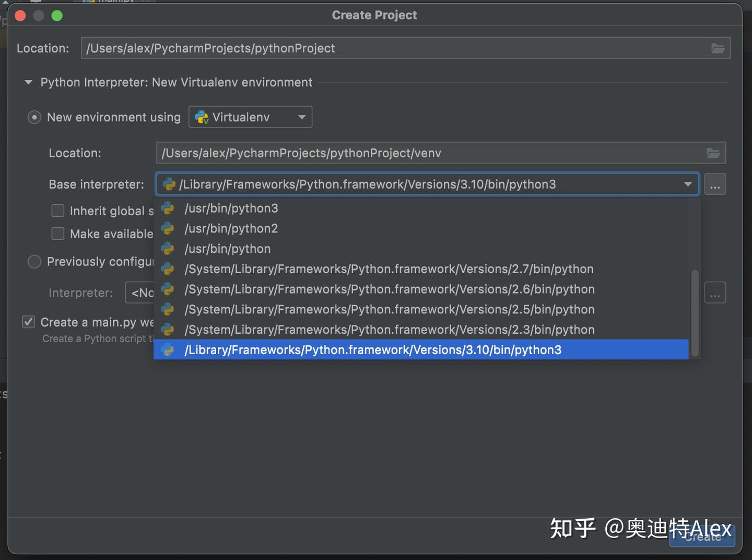Click the Python icon next to the Versions/2.3 entry
The height and width of the screenshot is (560, 752).
click(x=168, y=329)
